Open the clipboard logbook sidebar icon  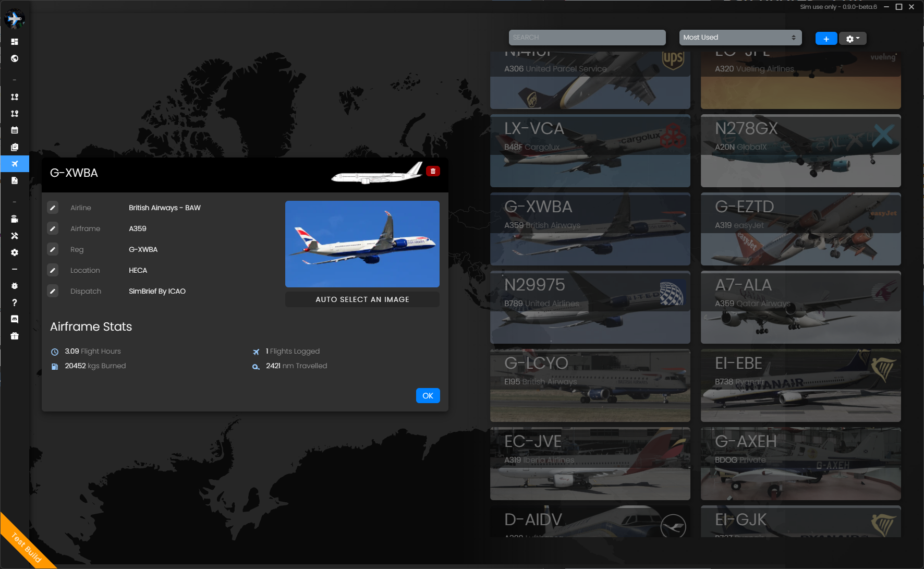15,147
